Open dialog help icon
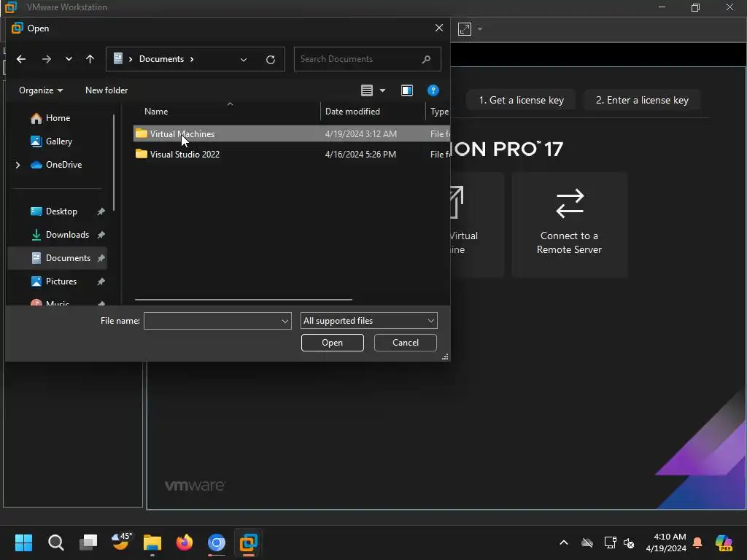The image size is (747, 560). tap(433, 90)
